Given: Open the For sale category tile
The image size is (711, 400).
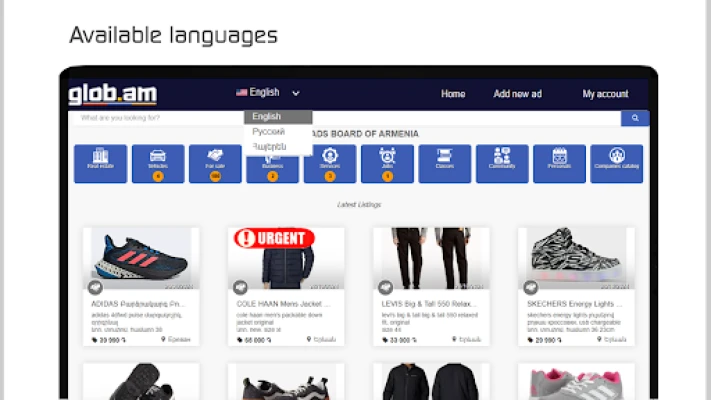Looking at the screenshot, I should [215, 164].
